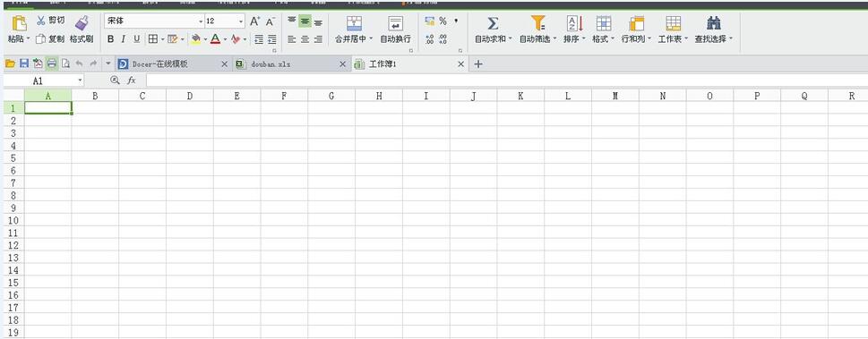Image resolution: width=868 pixels, height=339 pixels.
Task: Toggle align text right
Action: pos(318,39)
